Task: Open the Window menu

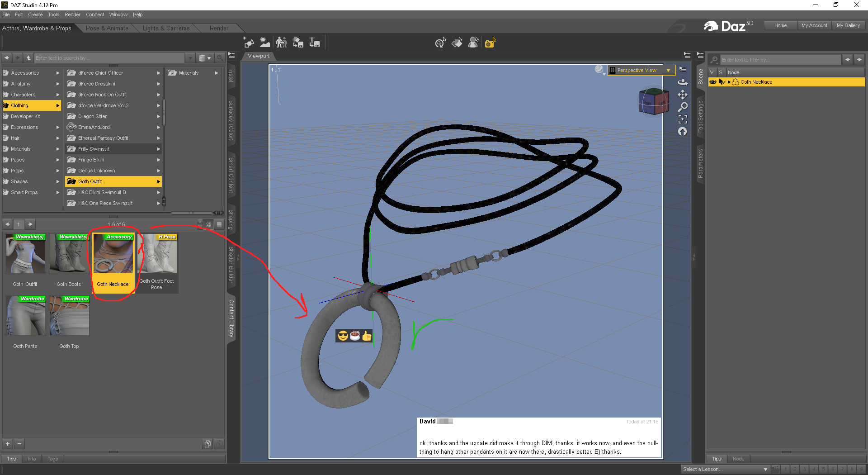Action: pyautogui.click(x=118, y=14)
